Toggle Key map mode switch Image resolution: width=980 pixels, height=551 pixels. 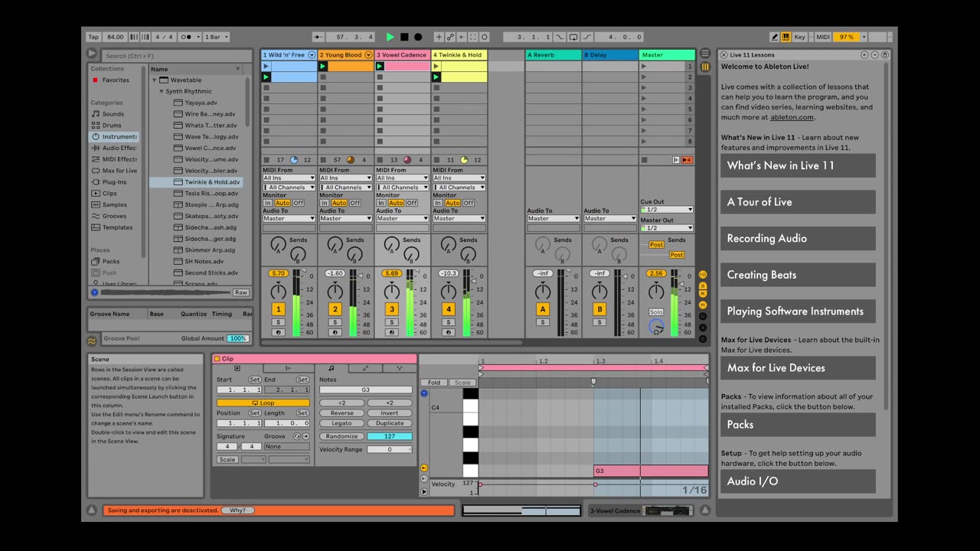point(799,37)
